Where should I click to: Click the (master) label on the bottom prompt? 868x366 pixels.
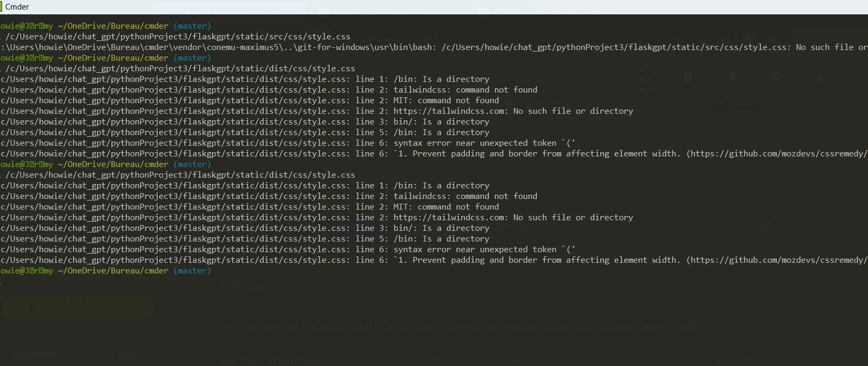[x=192, y=271]
